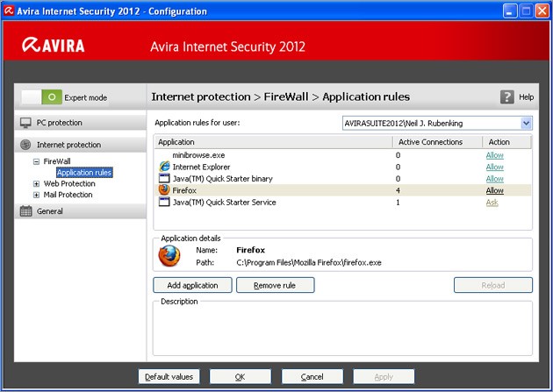Minimize the Configuration window
This screenshot has width=553, height=392.
click(510, 11)
